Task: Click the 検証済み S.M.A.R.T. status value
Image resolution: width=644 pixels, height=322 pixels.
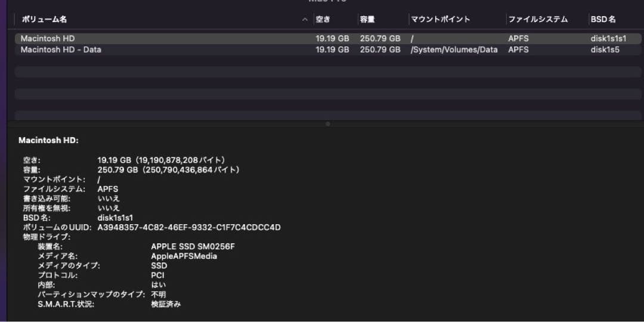Action: point(166,304)
